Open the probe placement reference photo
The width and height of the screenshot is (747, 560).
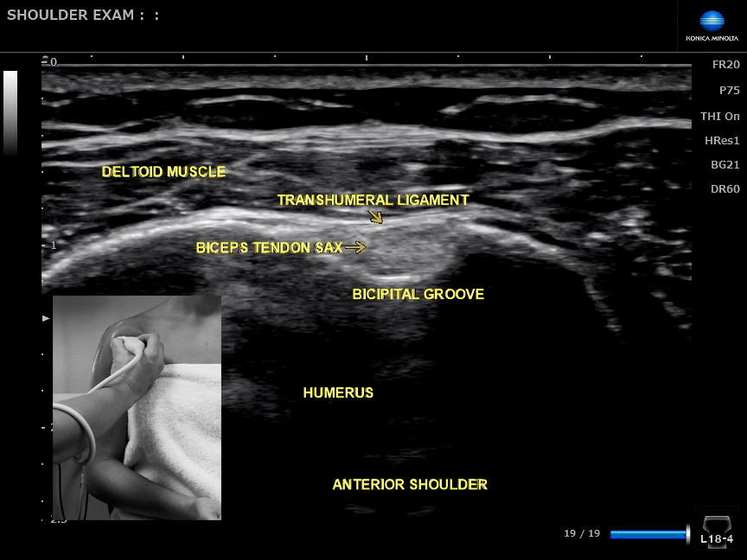pos(137,408)
